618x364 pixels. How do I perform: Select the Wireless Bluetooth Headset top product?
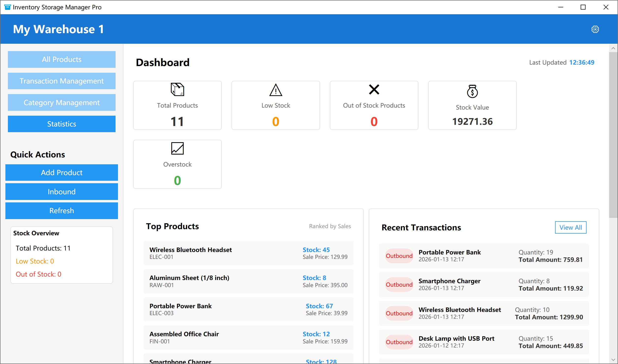(248, 253)
